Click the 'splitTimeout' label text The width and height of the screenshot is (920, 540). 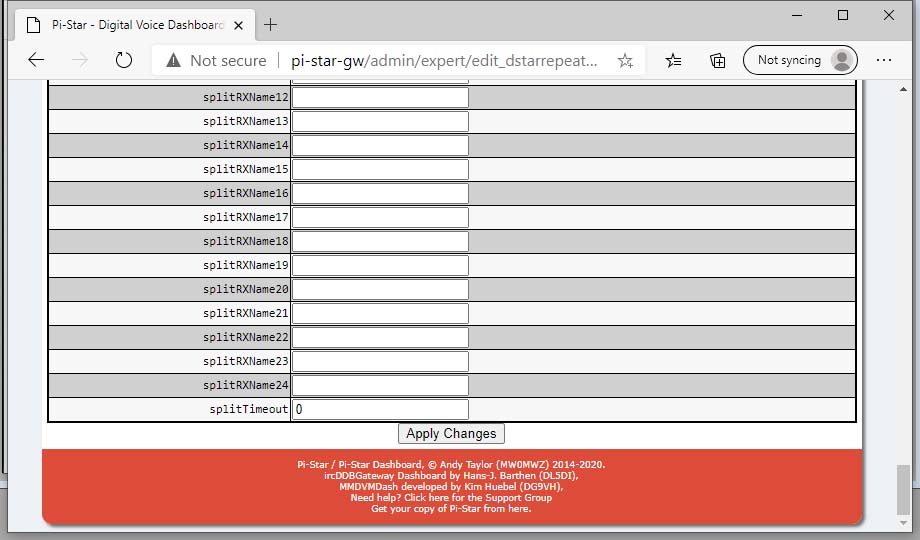249,410
